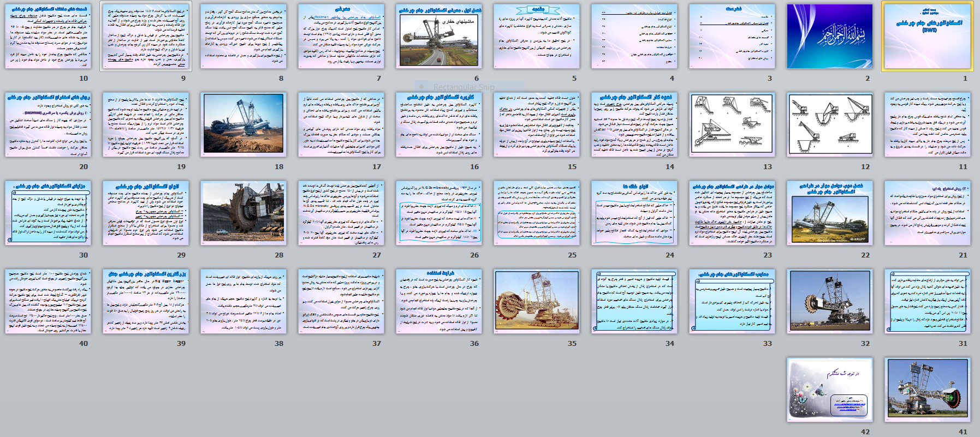Screen dimensions: 980x437
Task: Open slide 3 table of contents thumbnail
Action: [x=732, y=37]
